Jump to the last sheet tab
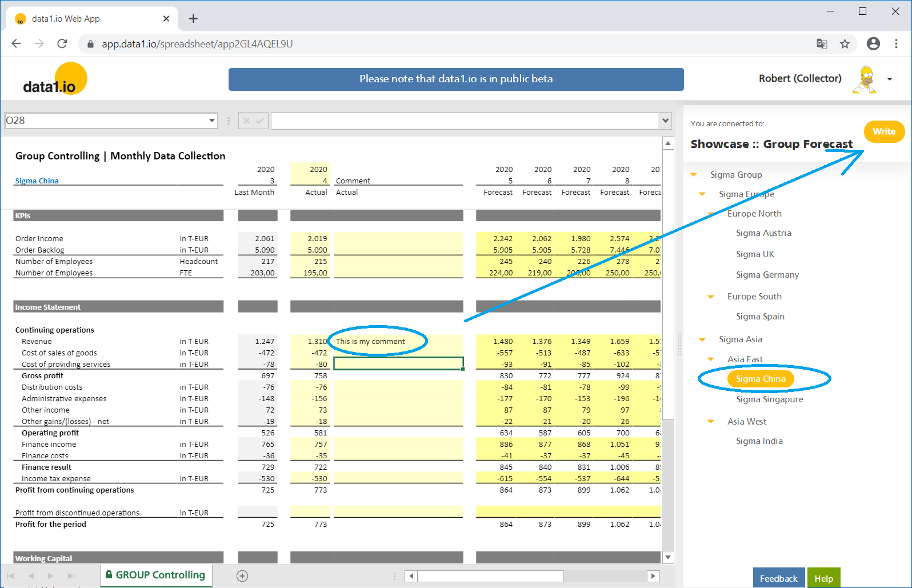This screenshot has width=912, height=588. coord(71,576)
